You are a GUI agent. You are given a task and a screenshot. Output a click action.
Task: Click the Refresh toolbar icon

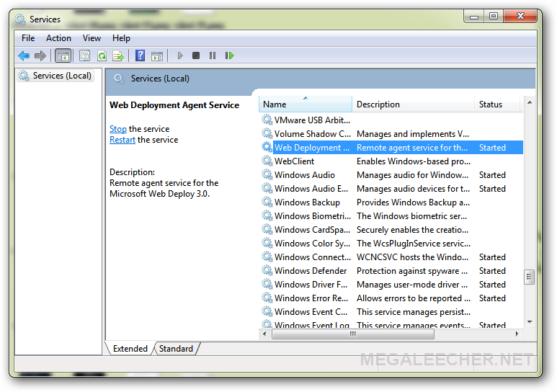102,55
